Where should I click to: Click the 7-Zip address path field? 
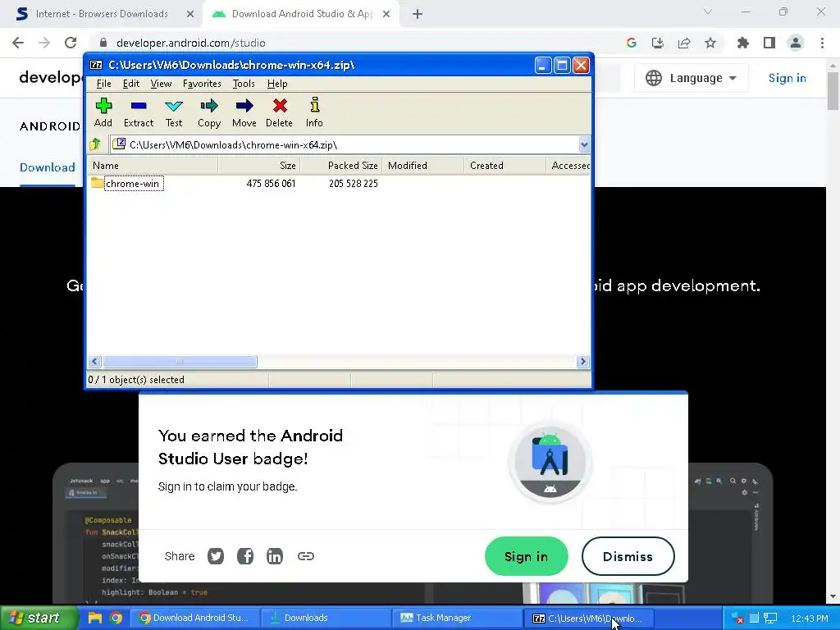point(345,144)
